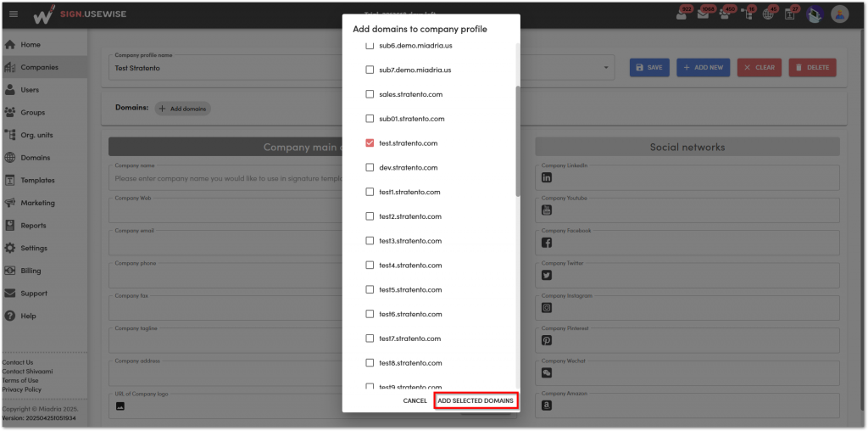Check the test6.stratento.com checkbox
Image resolution: width=868 pixels, height=431 pixels.
click(x=370, y=314)
